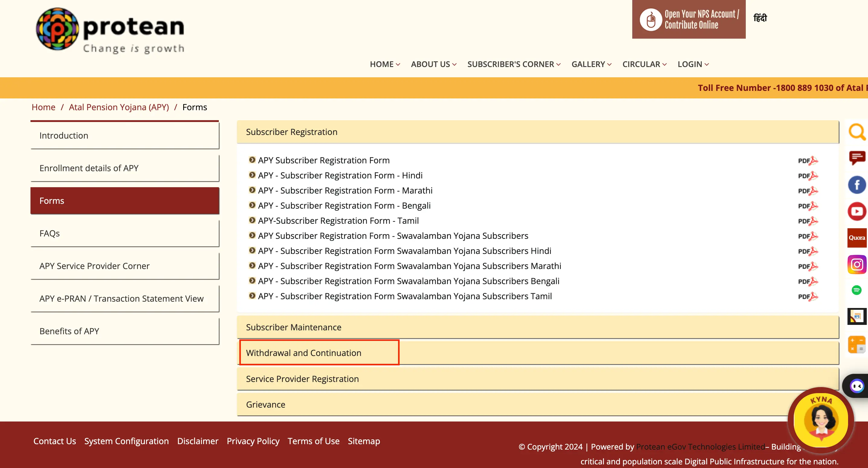The image size is (868, 468).
Task: Expand the CIRCULAR dropdown menu
Action: (645, 64)
